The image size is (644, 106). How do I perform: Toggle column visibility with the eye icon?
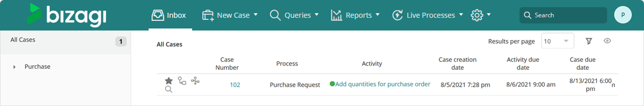point(607,41)
